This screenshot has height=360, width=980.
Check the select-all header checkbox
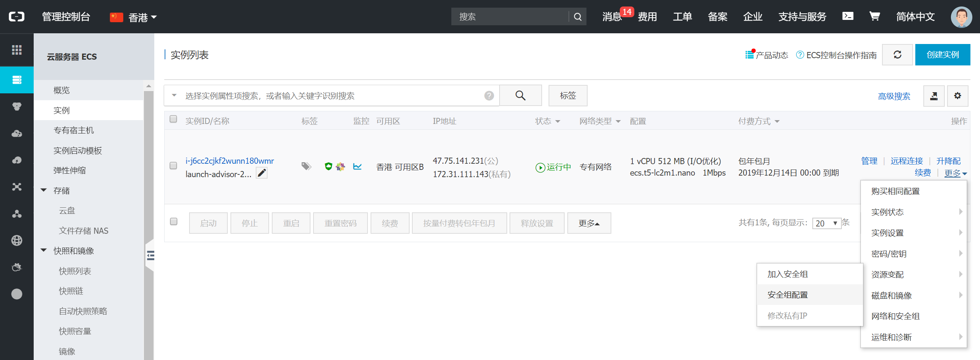pos(173,119)
